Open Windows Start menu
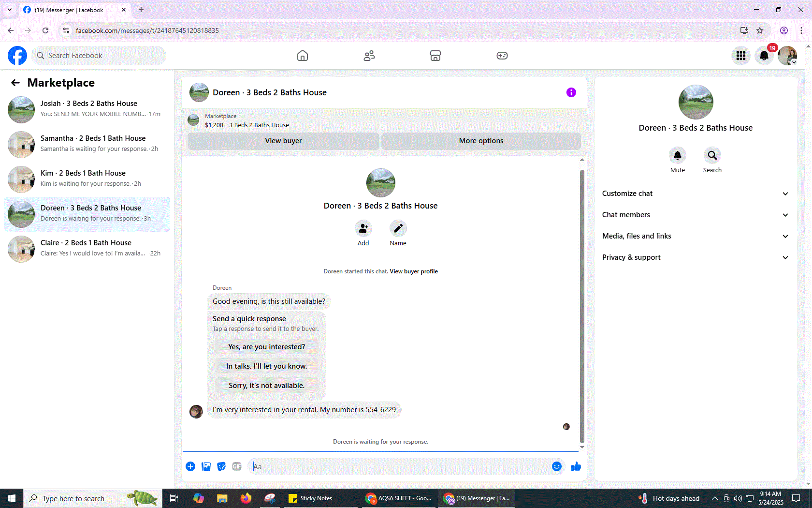This screenshot has width=812, height=508. point(12,498)
